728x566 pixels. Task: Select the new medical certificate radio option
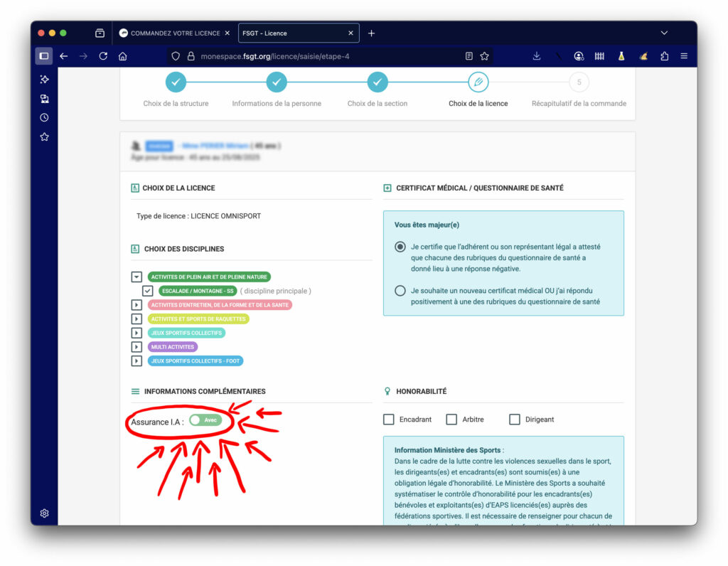400,291
